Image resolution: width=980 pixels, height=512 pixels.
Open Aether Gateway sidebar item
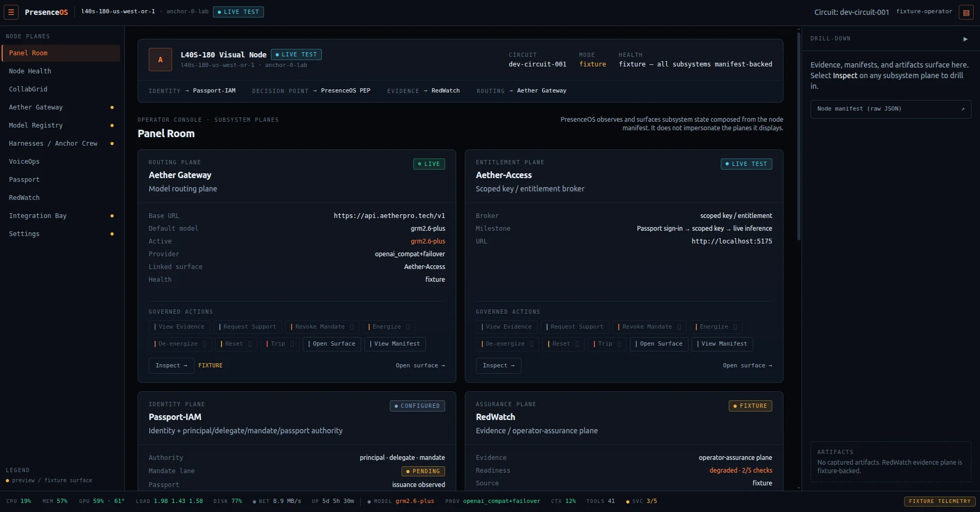61,107
